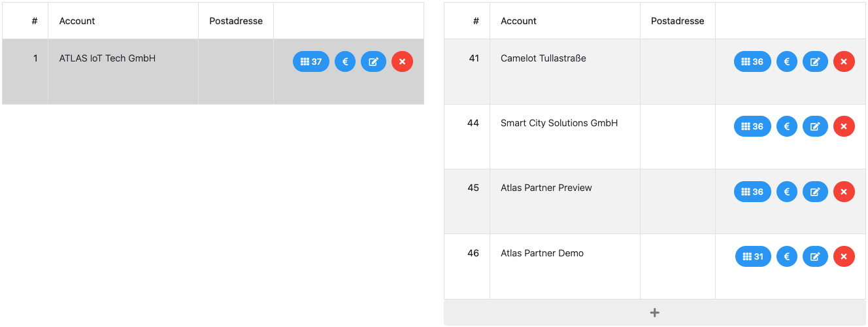
Task: Click the euro icon for ATLAS IoT Tech GmbH
Action: (x=345, y=61)
